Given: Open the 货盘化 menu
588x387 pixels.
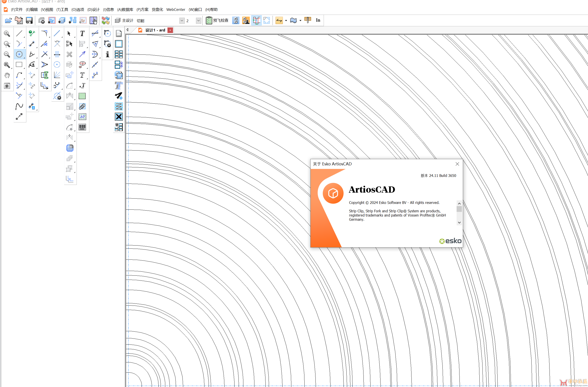Looking at the screenshot, I should 157,10.
